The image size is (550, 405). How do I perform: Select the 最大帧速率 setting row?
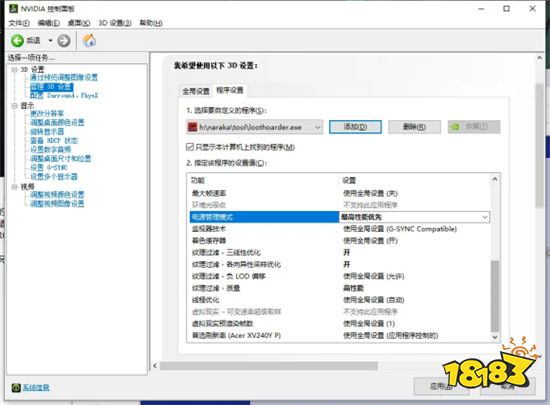coord(340,193)
